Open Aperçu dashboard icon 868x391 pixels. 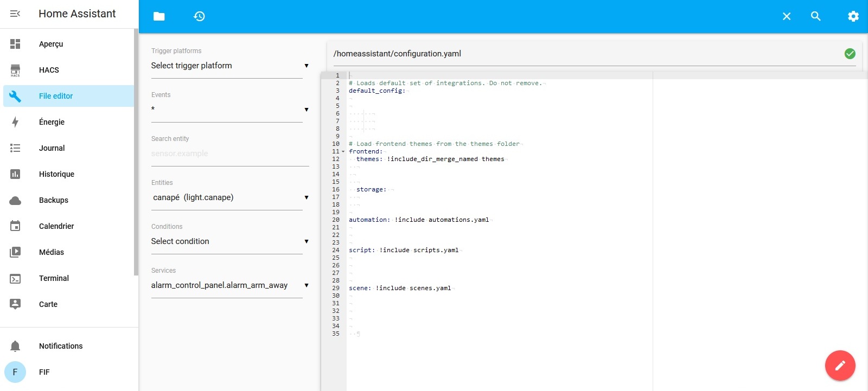pos(15,44)
